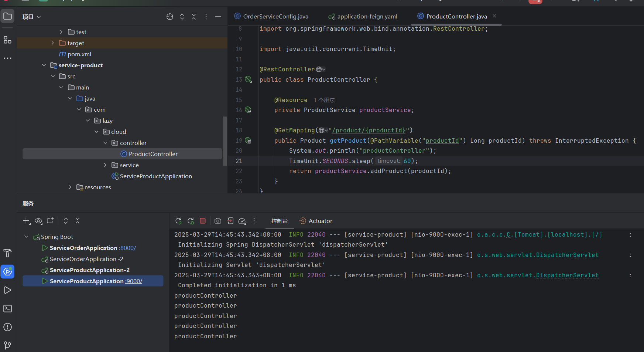
Task: Toggle the Project tool window folder button
Action: 7,16
